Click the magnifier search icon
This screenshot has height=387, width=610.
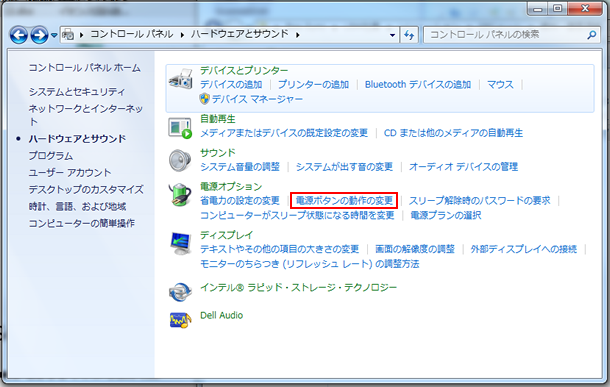pos(592,35)
